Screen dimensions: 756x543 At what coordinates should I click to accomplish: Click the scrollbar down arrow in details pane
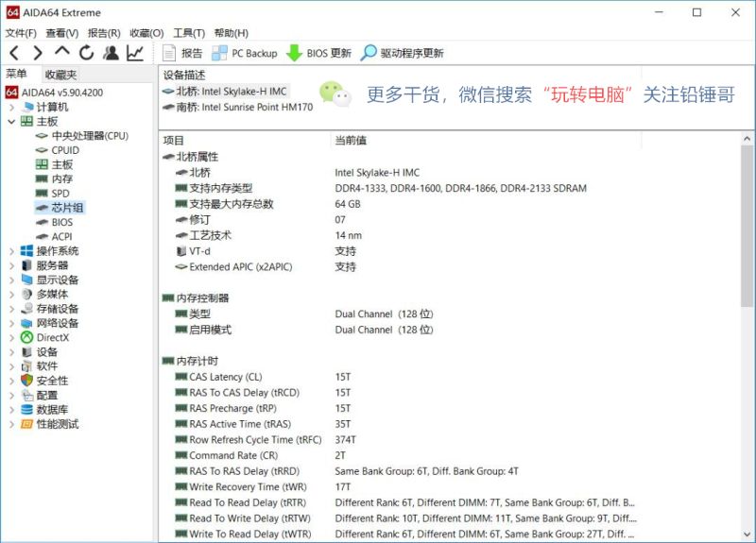tap(747, 535)
